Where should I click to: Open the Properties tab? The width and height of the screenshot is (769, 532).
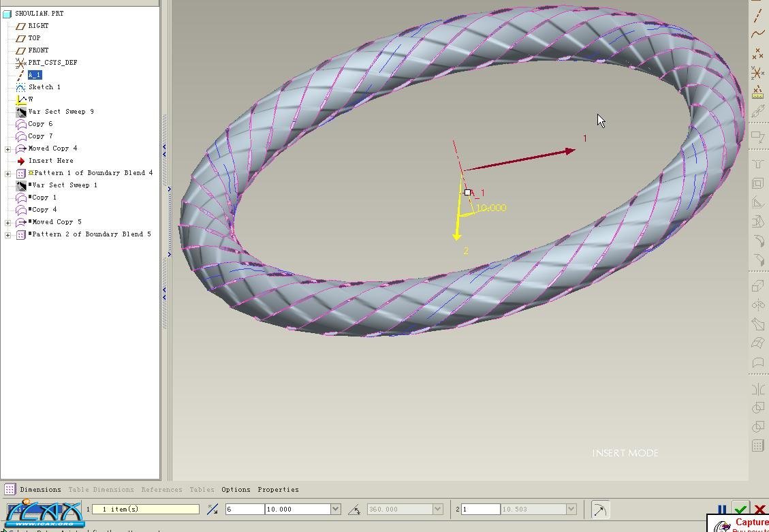(278, 489)
